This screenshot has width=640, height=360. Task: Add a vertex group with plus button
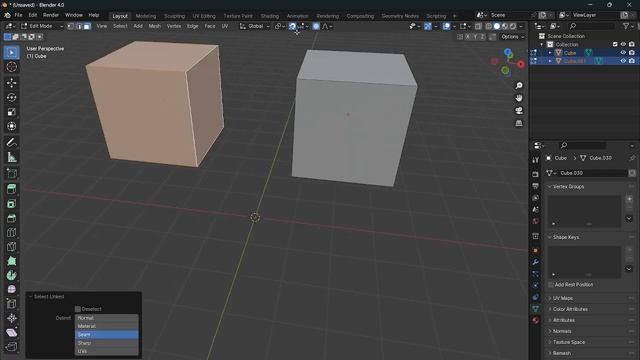pyautogui.click(x=629, y=199)
